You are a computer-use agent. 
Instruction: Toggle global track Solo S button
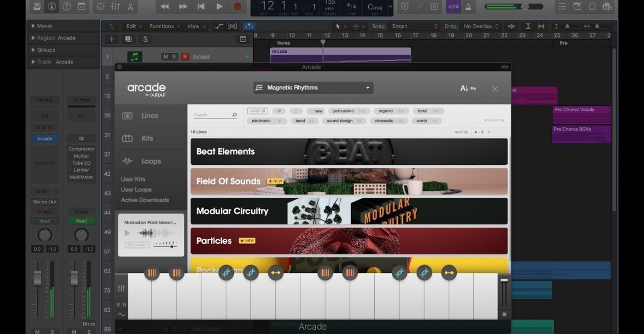point(145,39)
